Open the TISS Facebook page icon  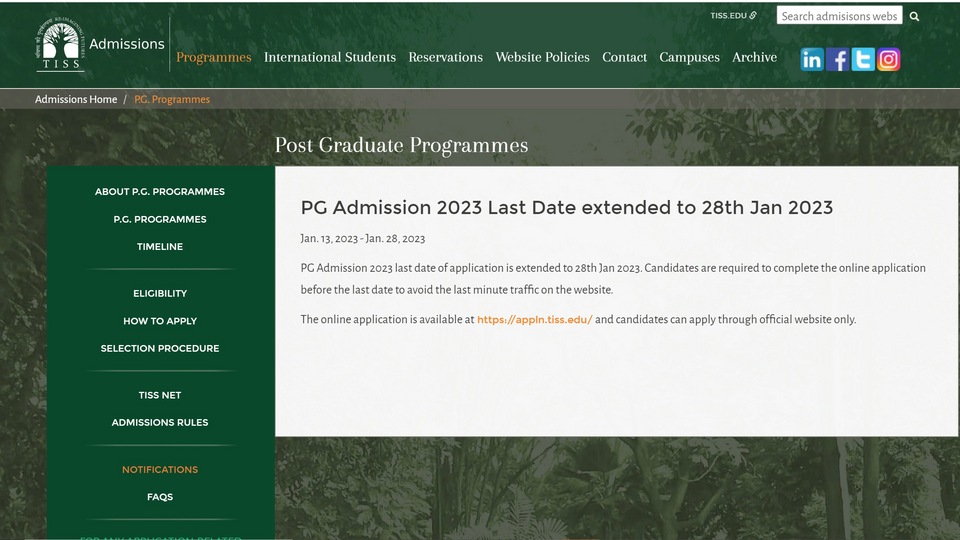coord(838,59)
